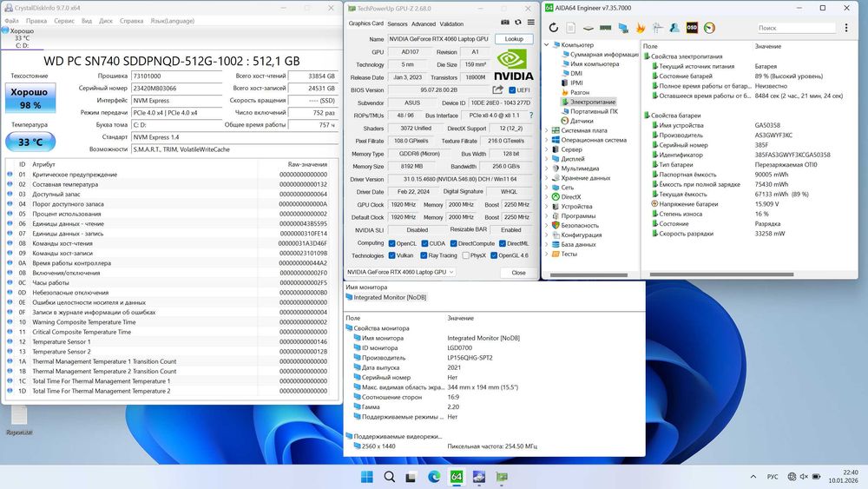868x489 pixels.
Task: Toggle the Vulkan checkbox
Action: click(x=392, y=256)
